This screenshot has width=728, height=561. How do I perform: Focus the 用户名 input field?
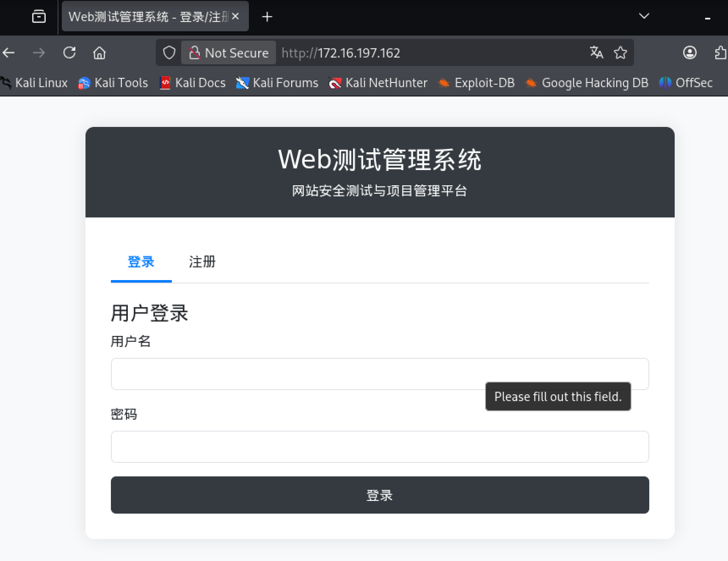(296, 374)
